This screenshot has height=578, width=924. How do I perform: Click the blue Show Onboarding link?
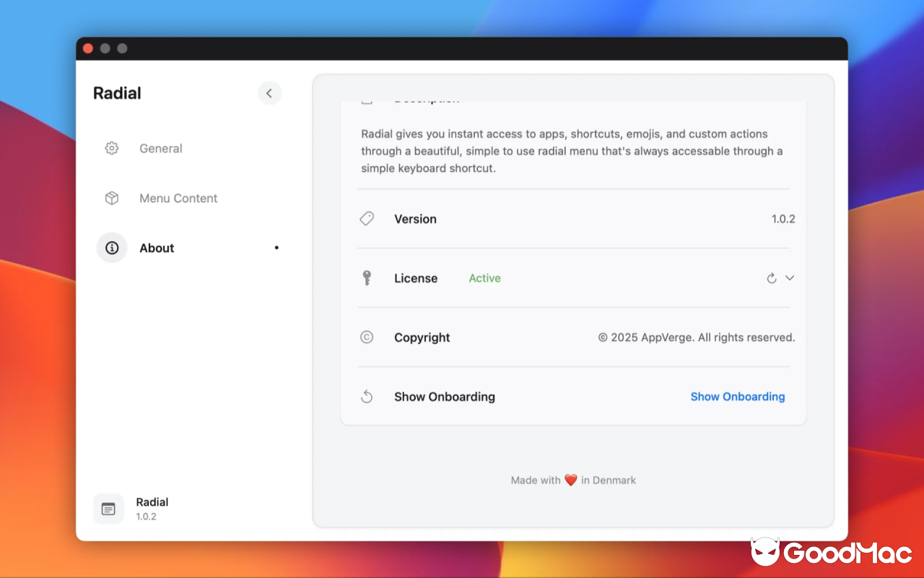(738, 396)
